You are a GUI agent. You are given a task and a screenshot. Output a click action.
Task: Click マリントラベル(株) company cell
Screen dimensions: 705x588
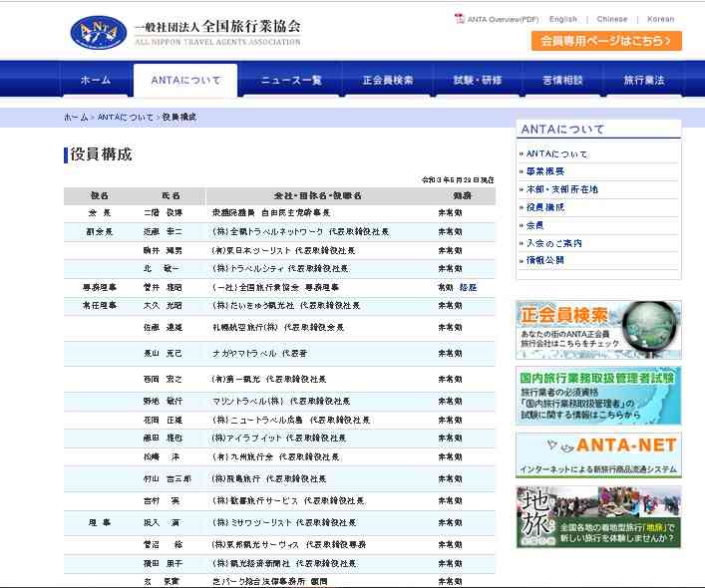pyautogui.click(x=280, y=401)
